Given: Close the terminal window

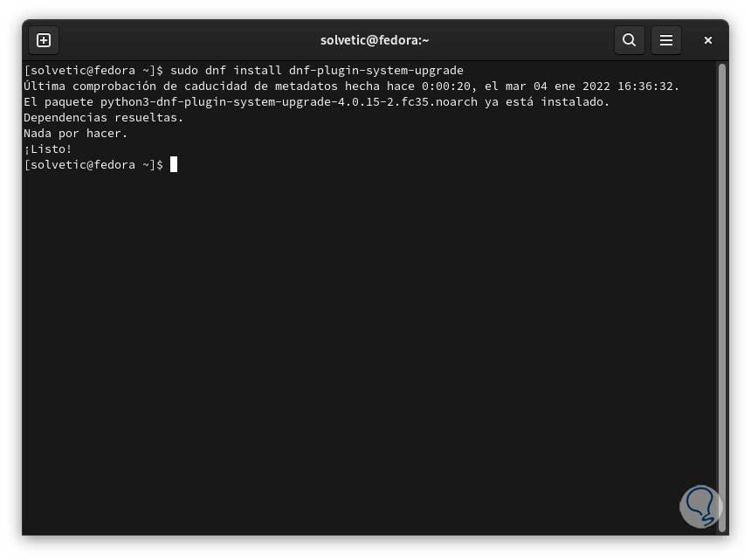Looking at the screenshot, I should pyautogui.click(x=708, y=40).
